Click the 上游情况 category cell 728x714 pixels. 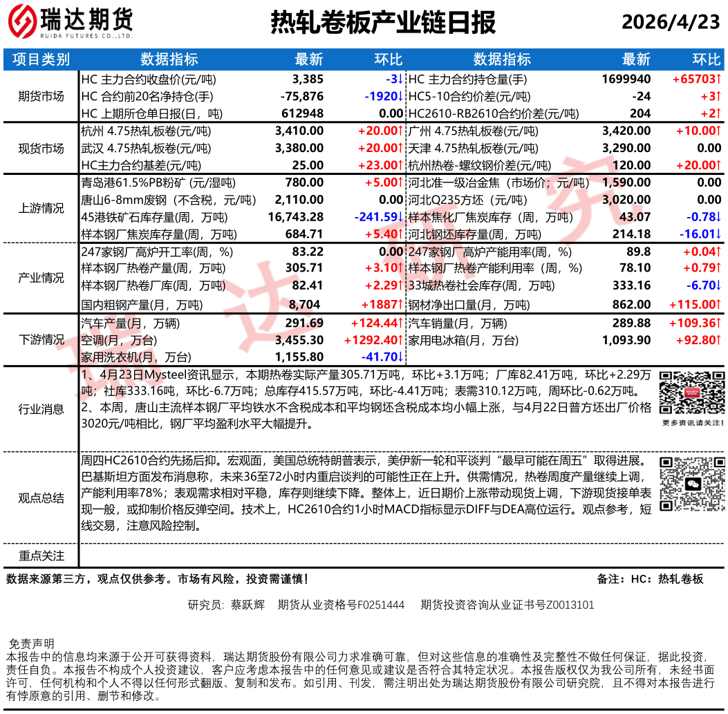pos(41,208)
